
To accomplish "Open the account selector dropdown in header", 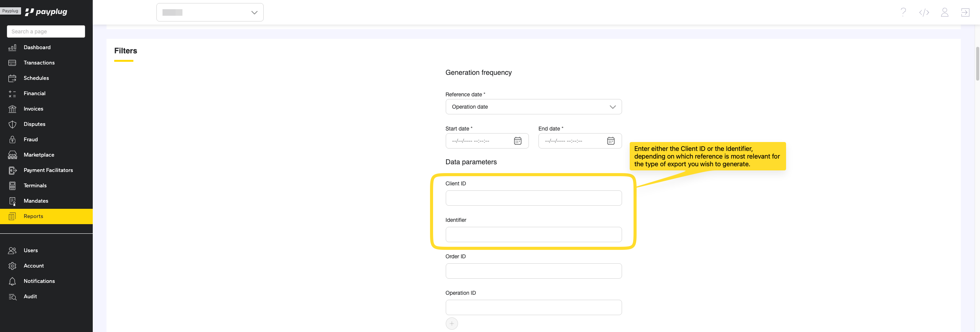I will coord(210,12).
